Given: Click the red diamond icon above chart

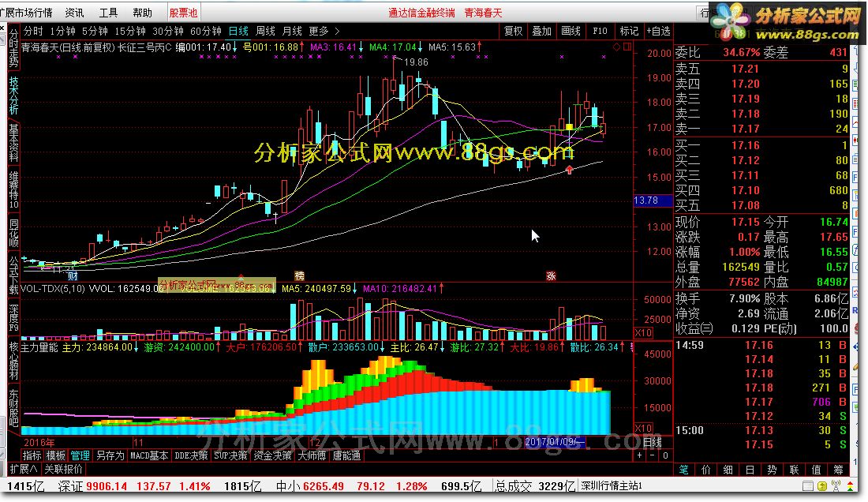Looking at the screenshot, I should 617,47.
